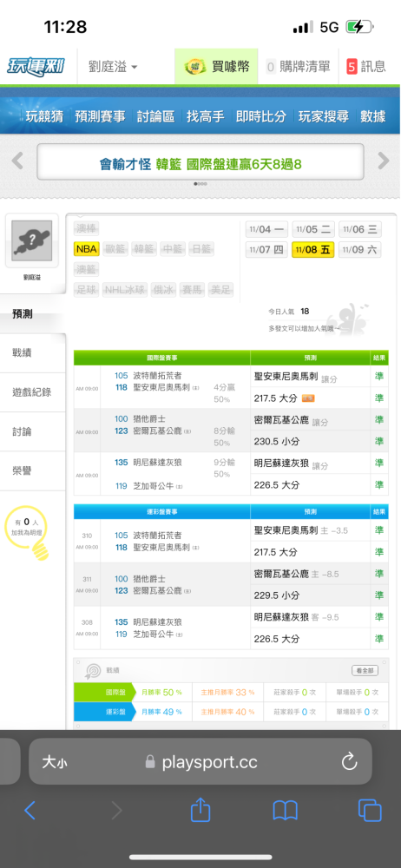Select the 賽馬 league filter
This screenshot has height=868, width=401.
coord(193,290)
